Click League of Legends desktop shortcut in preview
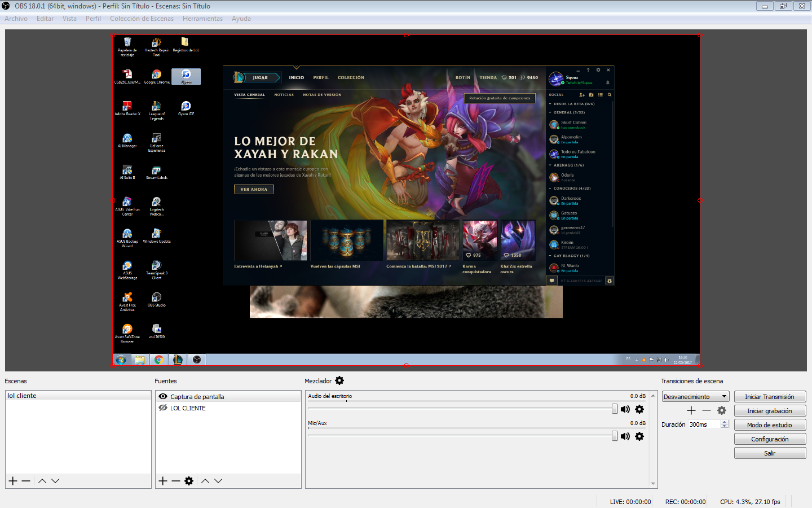Screen dimensions: 812x508 tap(156, 110)
